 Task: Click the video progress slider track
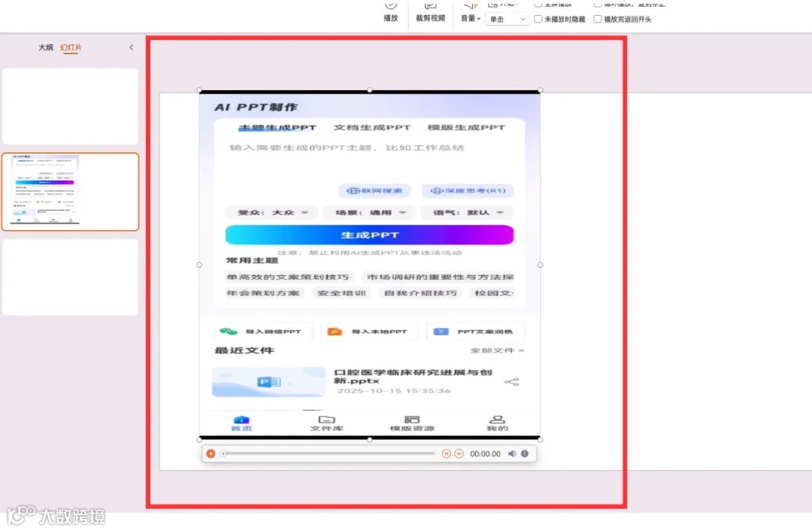[x=329, y=454]
